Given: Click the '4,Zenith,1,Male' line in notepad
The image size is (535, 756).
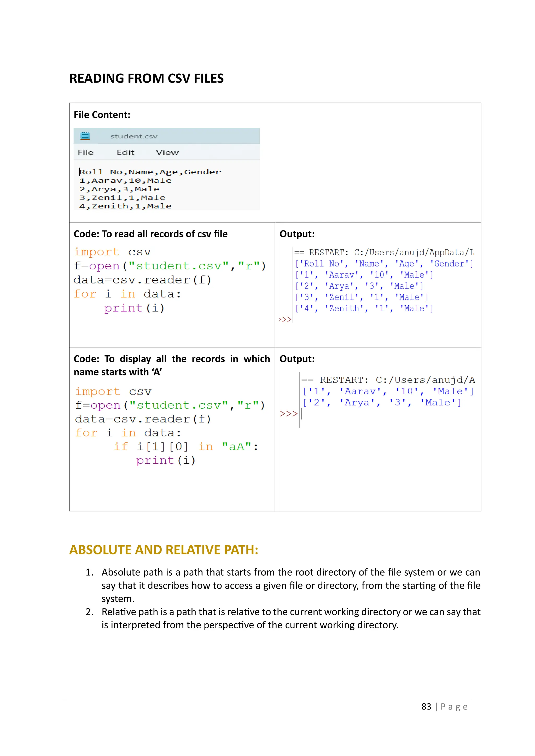Looking at the screenshot, I should coord(125,206).
